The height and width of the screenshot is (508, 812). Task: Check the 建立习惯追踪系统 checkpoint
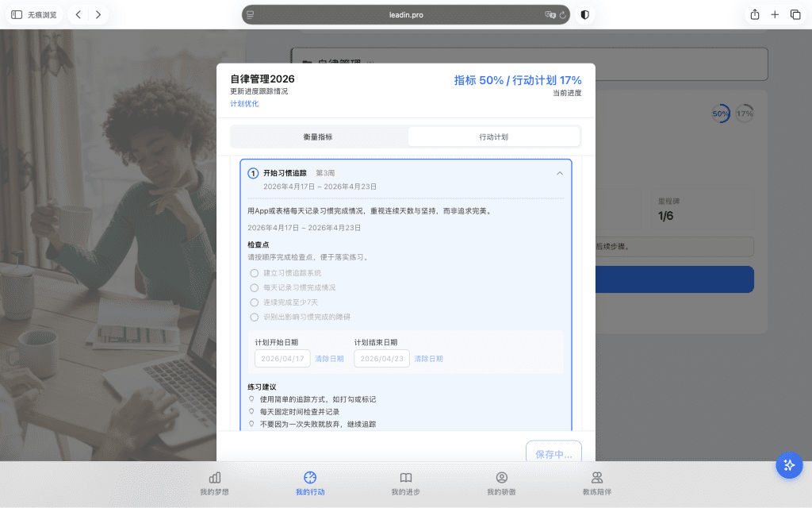pos(255,273)
